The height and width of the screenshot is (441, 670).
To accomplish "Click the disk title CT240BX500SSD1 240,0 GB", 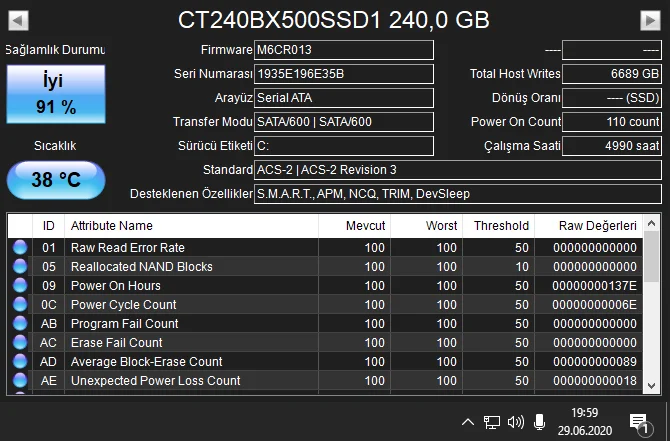I will (x=333, y=20).
